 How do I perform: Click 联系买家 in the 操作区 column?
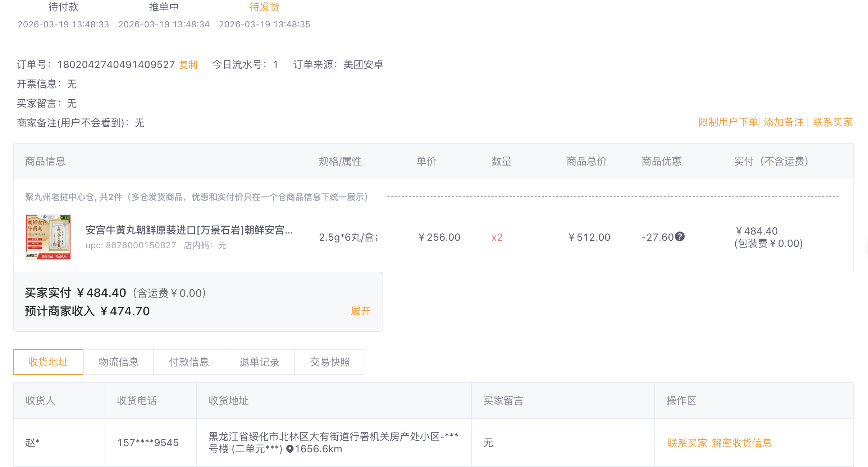[687, 443]
